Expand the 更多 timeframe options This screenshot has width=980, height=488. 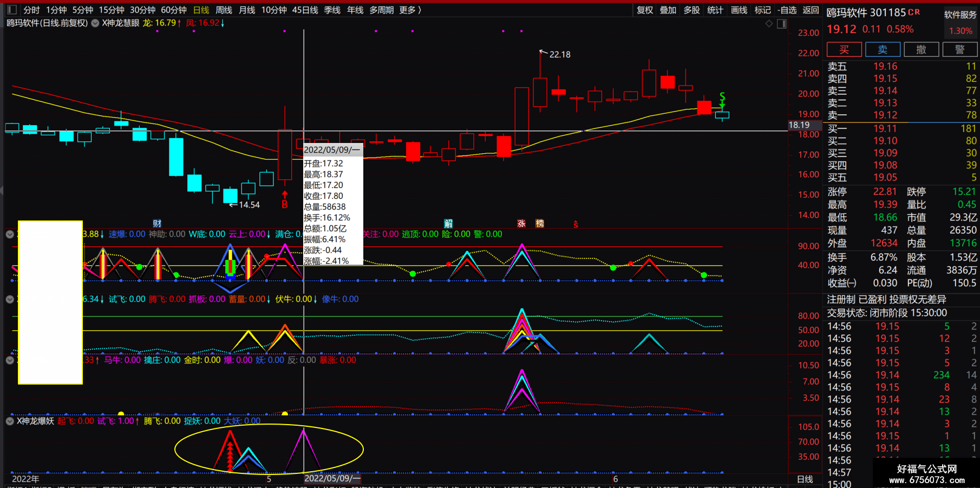(410, 10)
